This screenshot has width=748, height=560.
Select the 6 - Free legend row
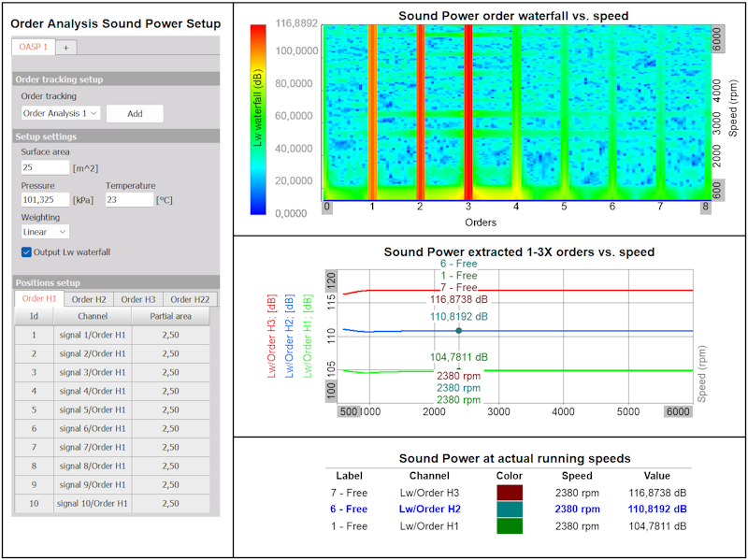coord(509,510)
